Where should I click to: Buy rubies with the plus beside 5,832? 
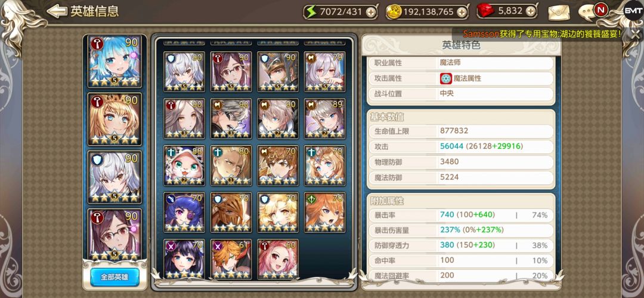tap(530, 11)
